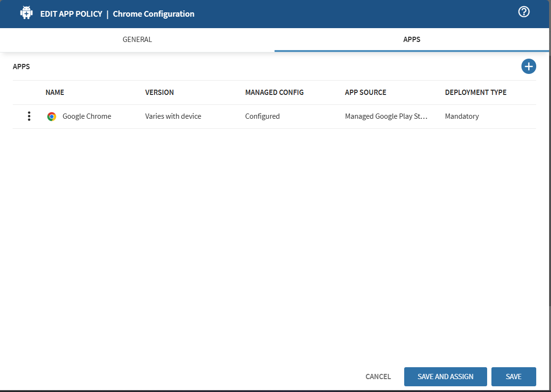Sort apps by the NAME column header
Screen dimensions: 551x392
pyautogui.click(x=55, y=92)
